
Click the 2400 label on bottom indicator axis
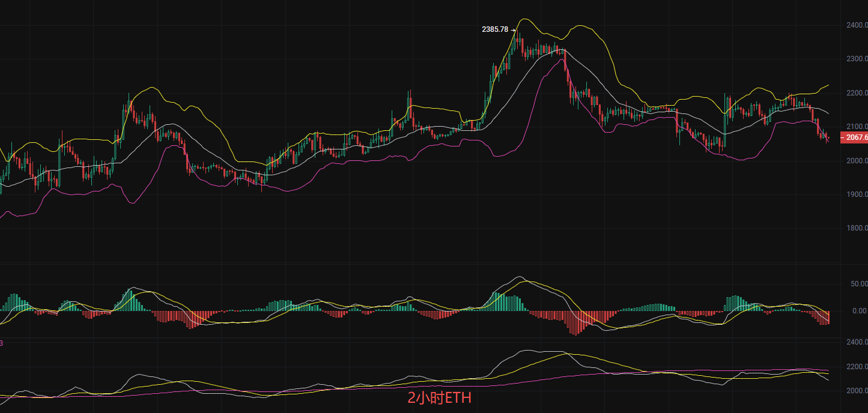point(857,342)
